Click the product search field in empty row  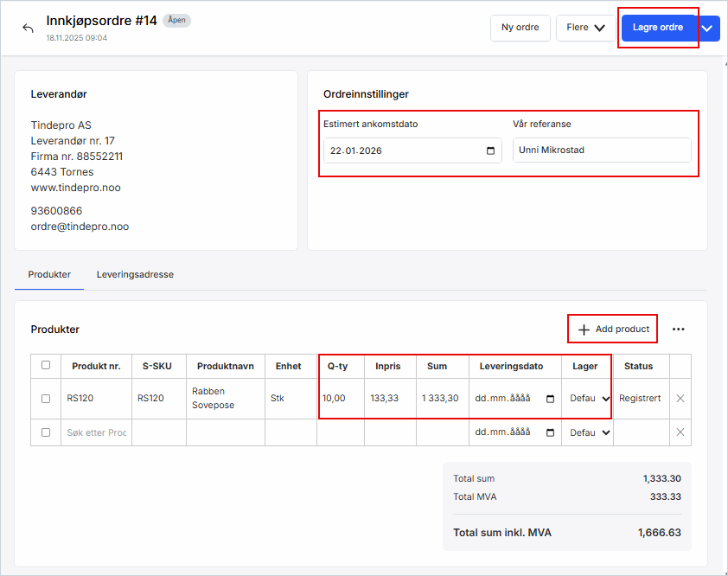point(96,432)
